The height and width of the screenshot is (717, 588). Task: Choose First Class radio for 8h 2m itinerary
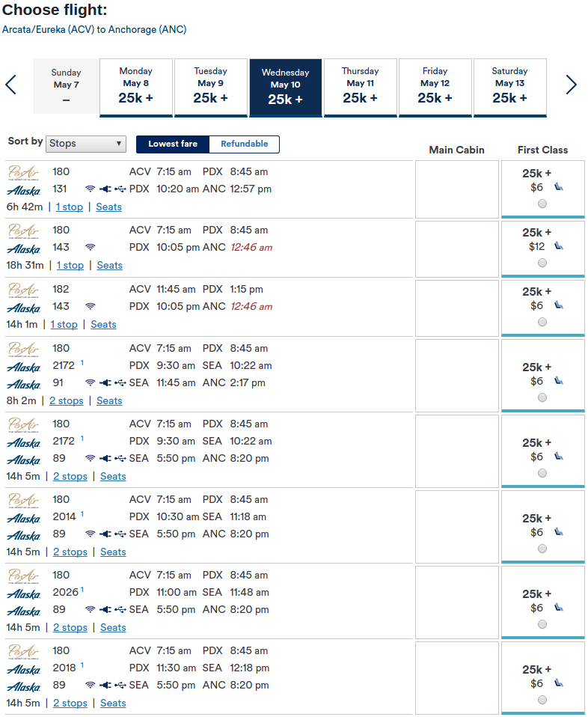pyautogui.click(x=542, y=397)
